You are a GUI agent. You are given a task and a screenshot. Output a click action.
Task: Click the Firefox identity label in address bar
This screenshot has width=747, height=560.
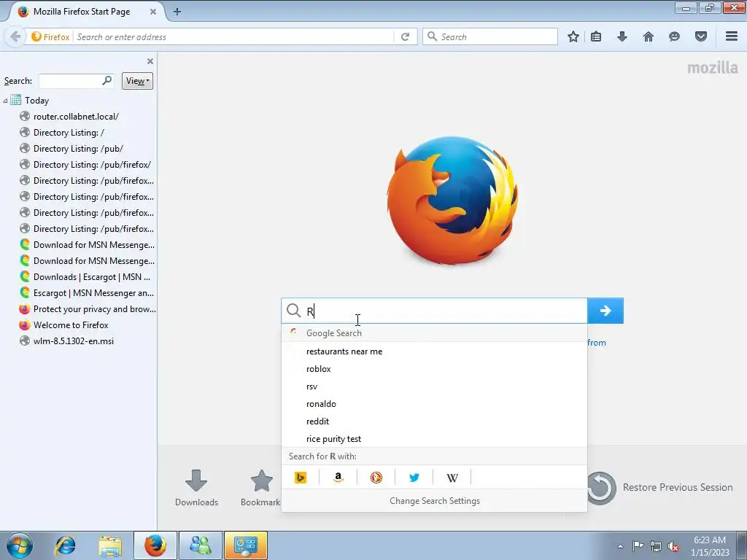[50, 36]
